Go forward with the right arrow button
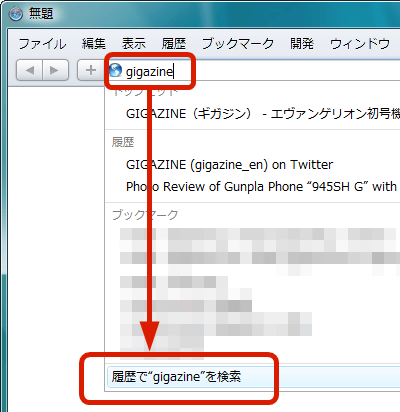The height and width of the screenshot is (412, 400). 55,70
